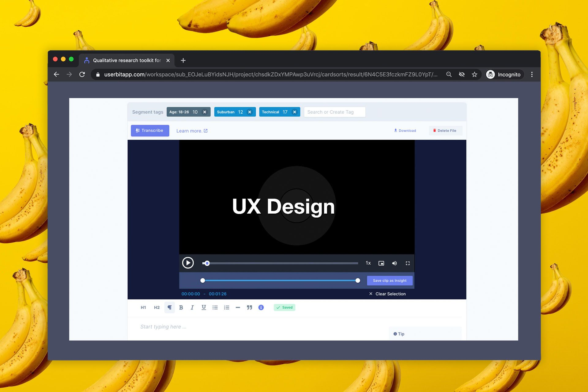Select the Suburban tag label
588x392 pixels.
click(x=226, y=112)
